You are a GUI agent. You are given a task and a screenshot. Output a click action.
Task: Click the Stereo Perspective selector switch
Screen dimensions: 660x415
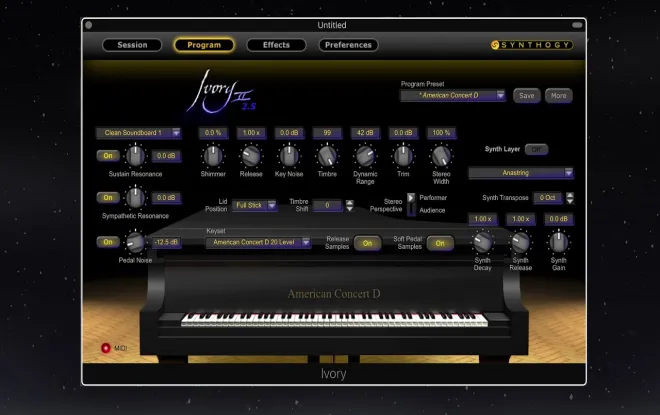point(411,204)
